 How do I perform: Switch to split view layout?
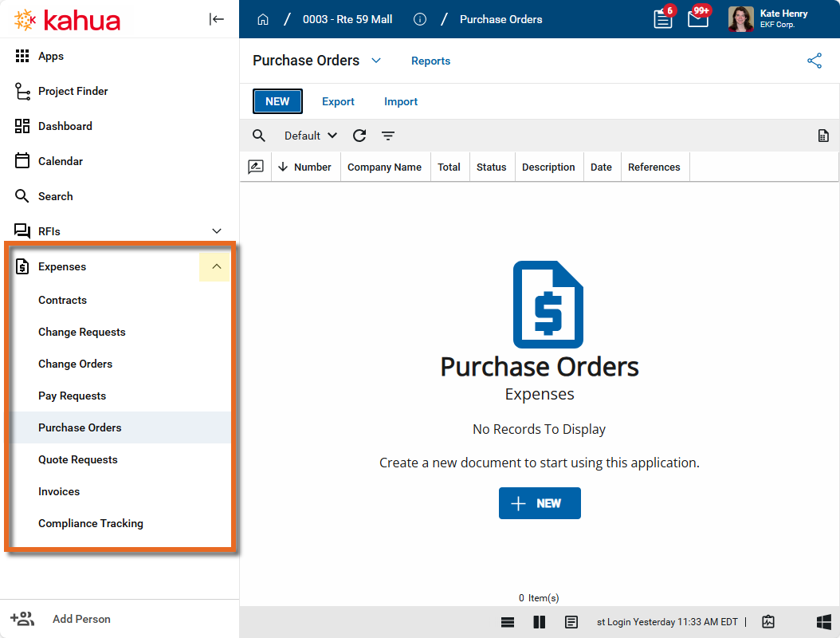coord(540,622)
